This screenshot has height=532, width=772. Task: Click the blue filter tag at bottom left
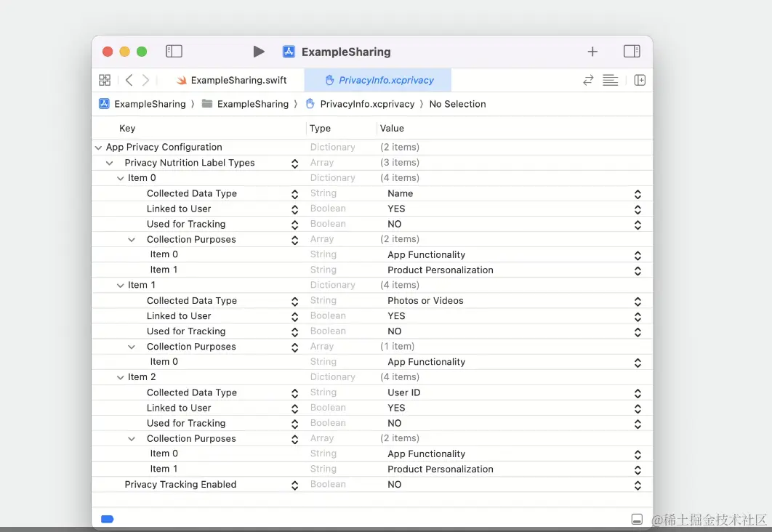point(108,519)
